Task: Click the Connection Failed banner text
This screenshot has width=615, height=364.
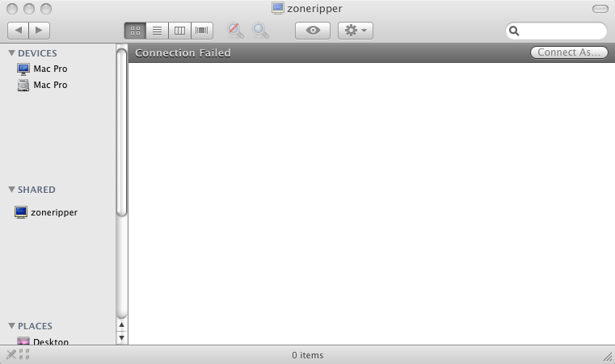Action: click(183, 53)
